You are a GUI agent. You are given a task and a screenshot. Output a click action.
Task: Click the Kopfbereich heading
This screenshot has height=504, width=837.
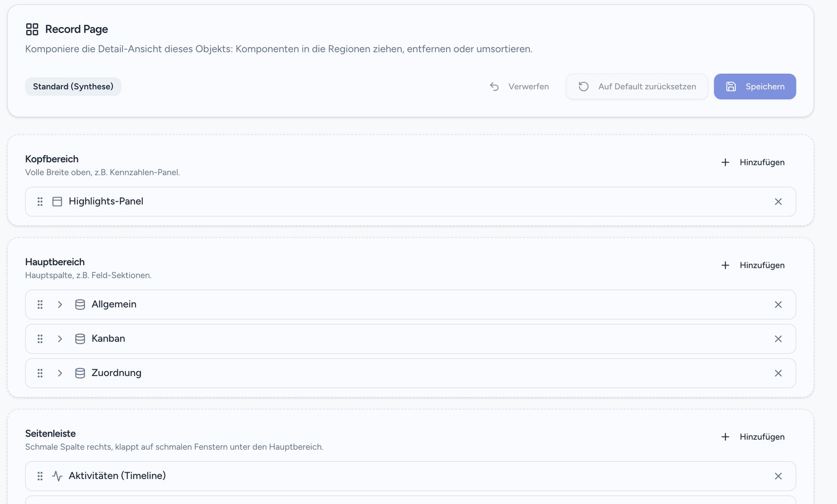coord(52,159)
